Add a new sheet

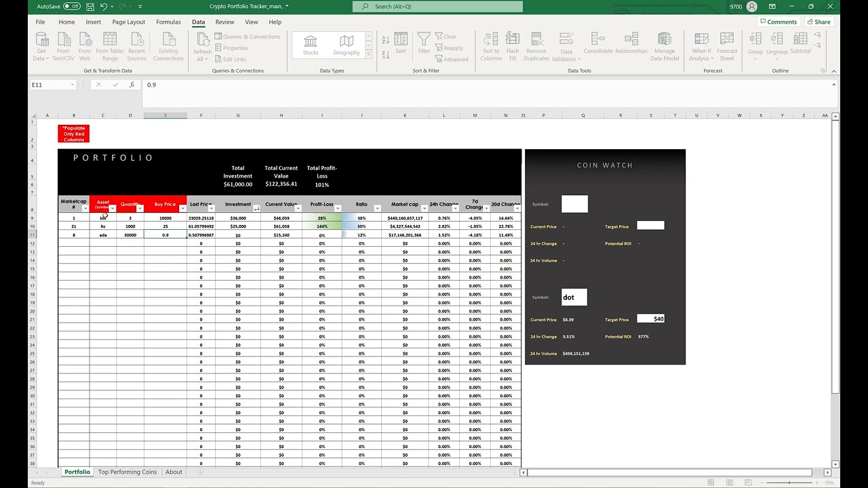199,472
